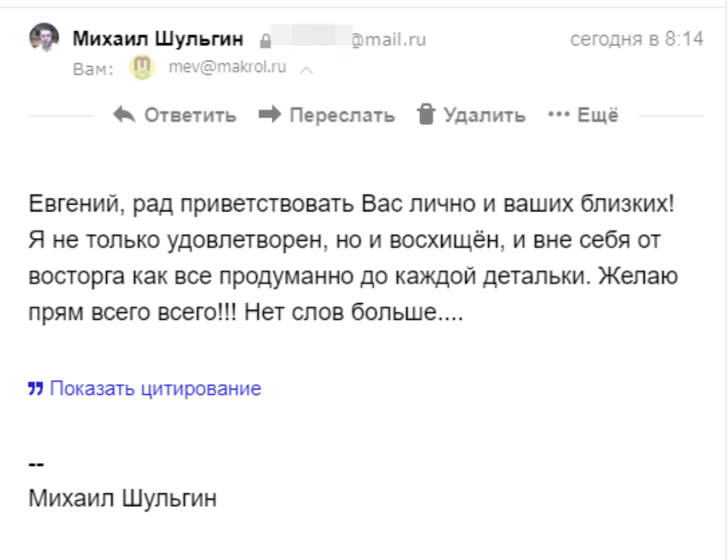Screen dimensions: 728x560
Task: Click the blue quotation marks icon
Action: (x=34, y=389)
